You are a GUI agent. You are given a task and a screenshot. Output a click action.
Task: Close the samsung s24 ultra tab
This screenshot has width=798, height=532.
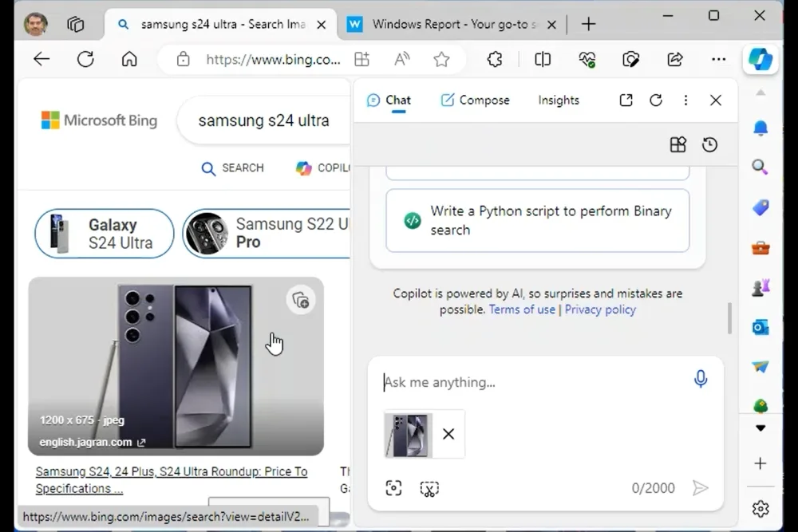coord(321,25)
